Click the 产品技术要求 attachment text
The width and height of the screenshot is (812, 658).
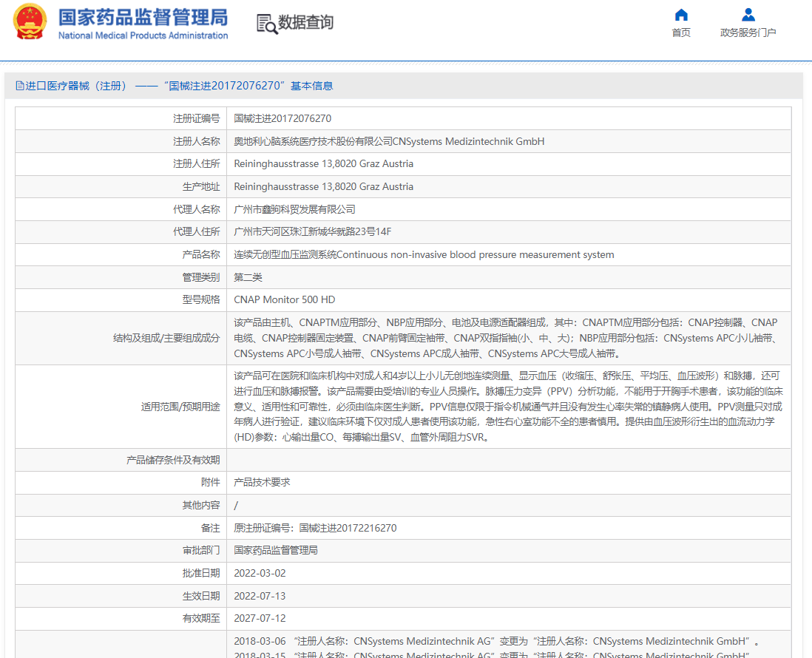262,482
